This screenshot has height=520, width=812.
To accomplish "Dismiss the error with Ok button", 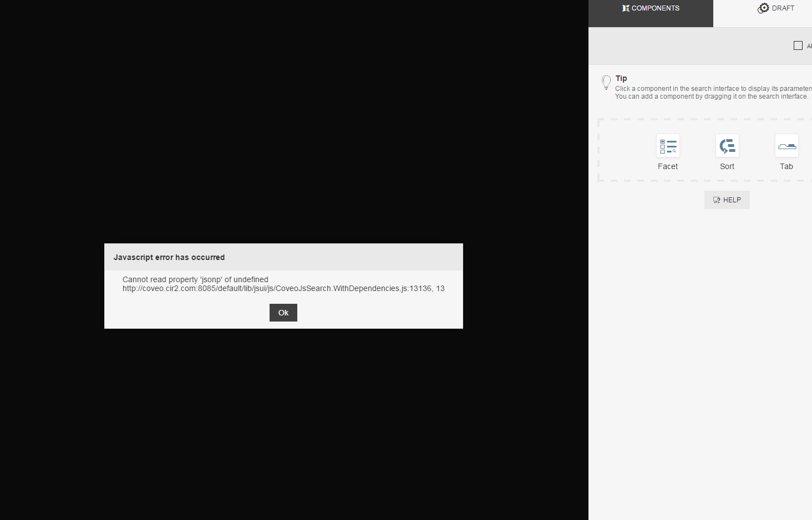I will [283, 313].
